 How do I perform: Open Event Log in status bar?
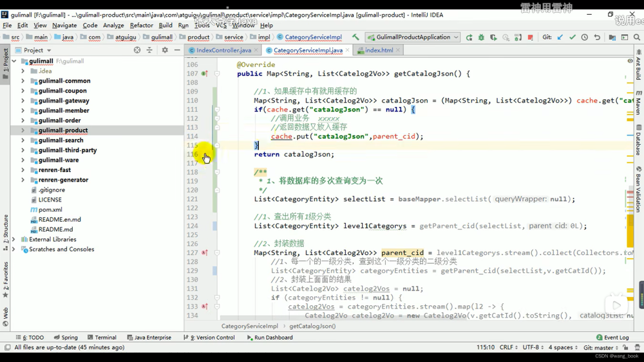pos(612,338)
